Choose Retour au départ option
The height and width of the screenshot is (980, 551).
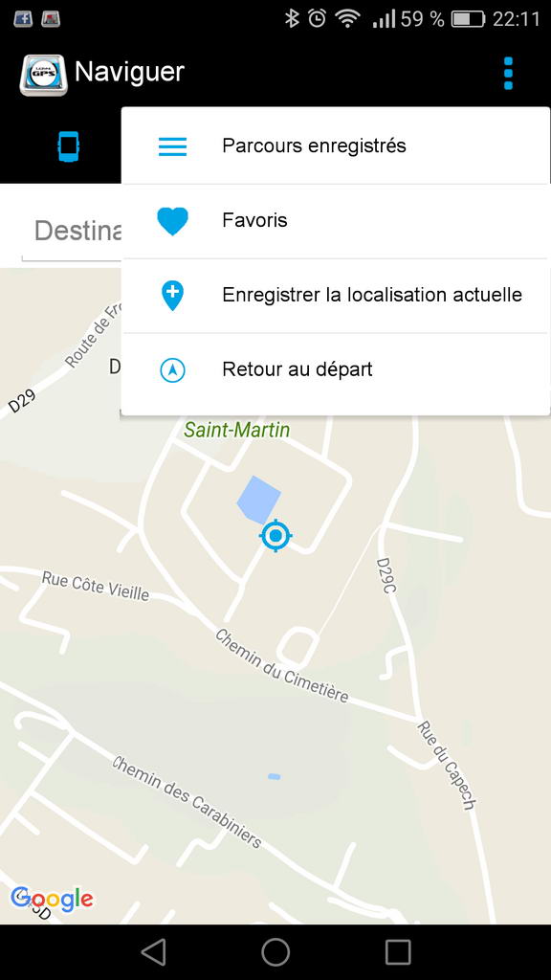(336, 370)
